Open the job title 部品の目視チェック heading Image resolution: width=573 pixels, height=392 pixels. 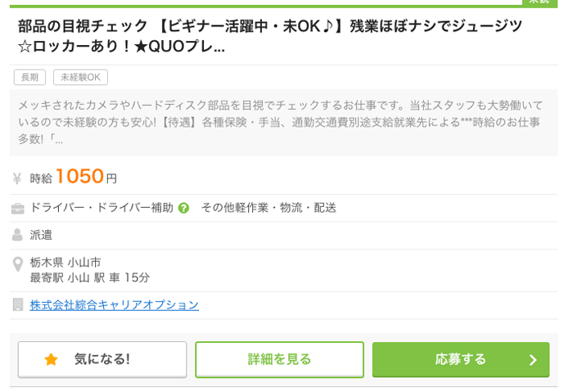(x=270, y=36)
